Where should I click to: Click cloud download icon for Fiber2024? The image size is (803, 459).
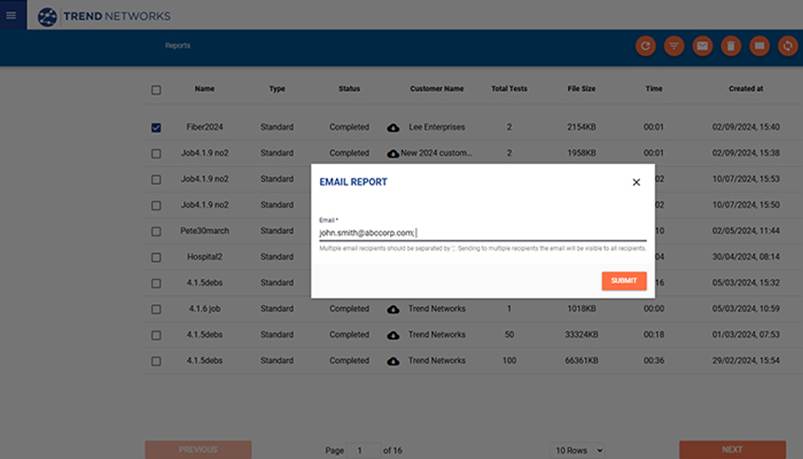coord(393,128)
